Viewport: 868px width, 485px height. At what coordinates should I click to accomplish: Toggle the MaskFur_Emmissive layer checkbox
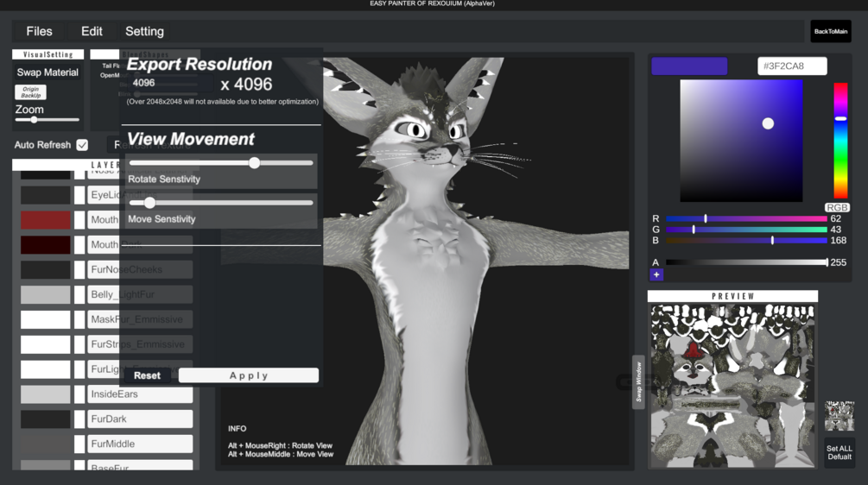coord(79,319)
